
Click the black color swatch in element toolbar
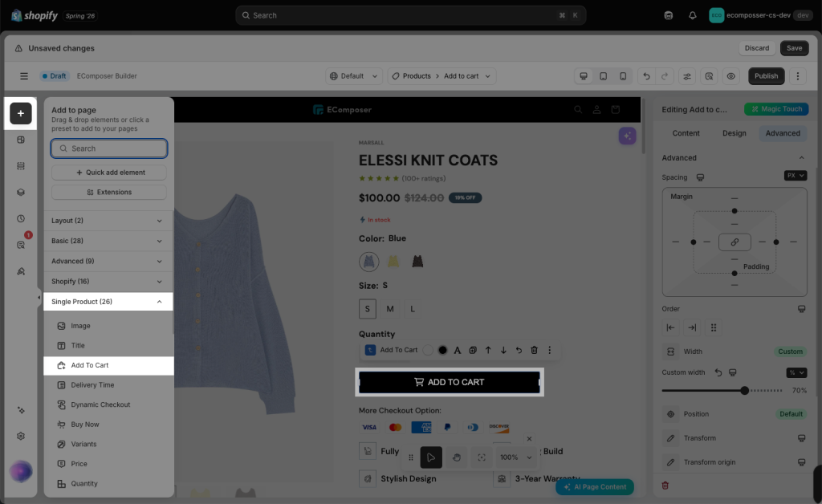443,350
